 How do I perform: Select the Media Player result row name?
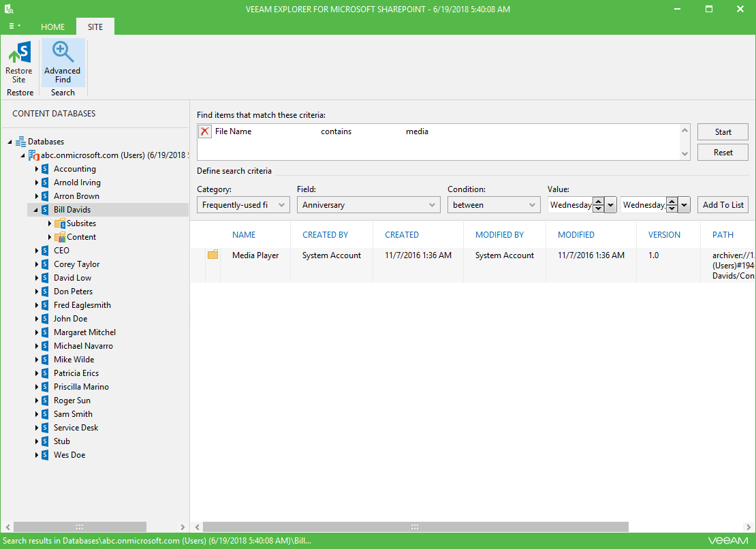255,255
